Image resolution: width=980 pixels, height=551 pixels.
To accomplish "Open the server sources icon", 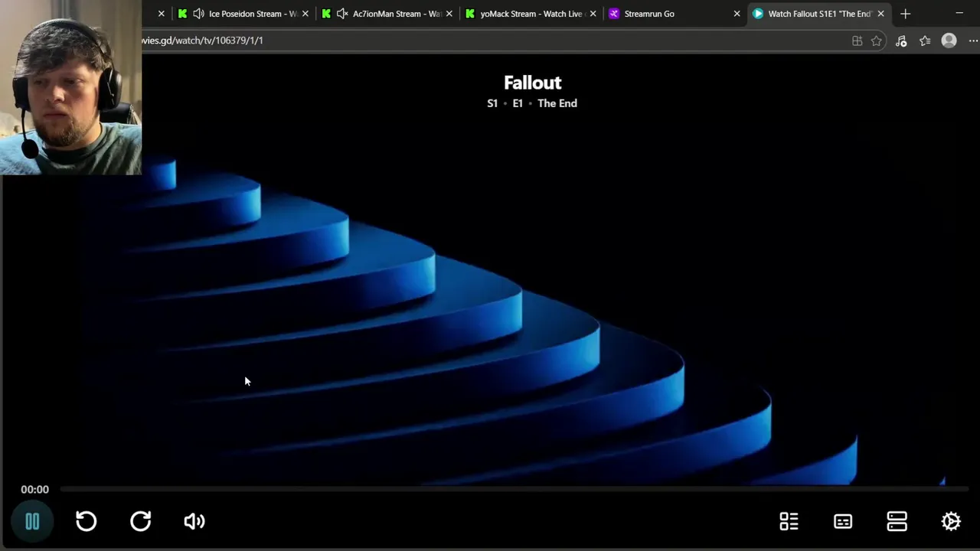I will (x=897, y=521).
